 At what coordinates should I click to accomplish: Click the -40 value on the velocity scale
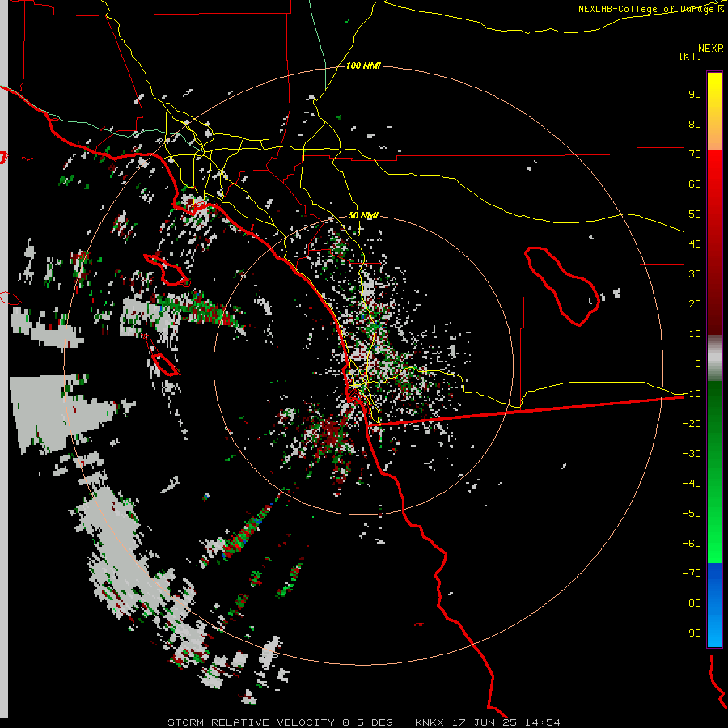692,484
